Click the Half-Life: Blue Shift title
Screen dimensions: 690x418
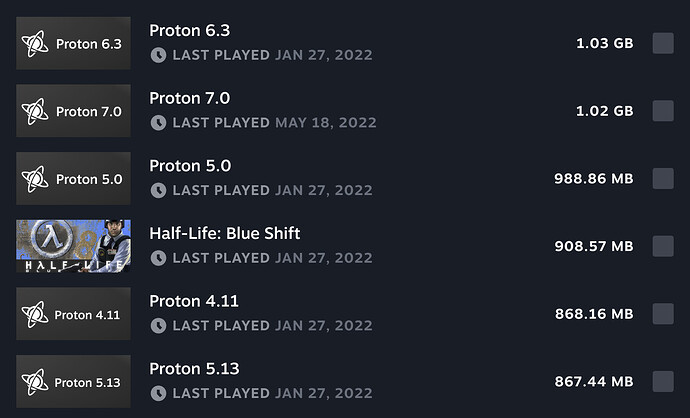(x=224, y=233)
